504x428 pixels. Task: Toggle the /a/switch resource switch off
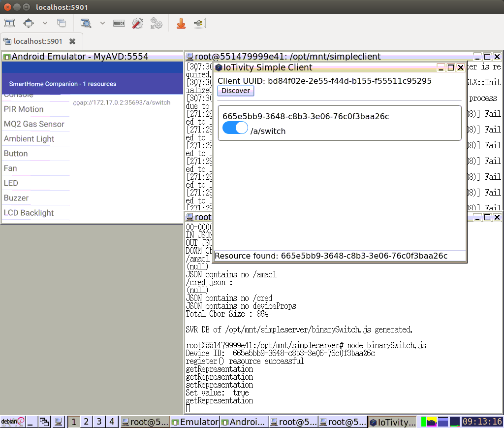(x=235, y=128)
